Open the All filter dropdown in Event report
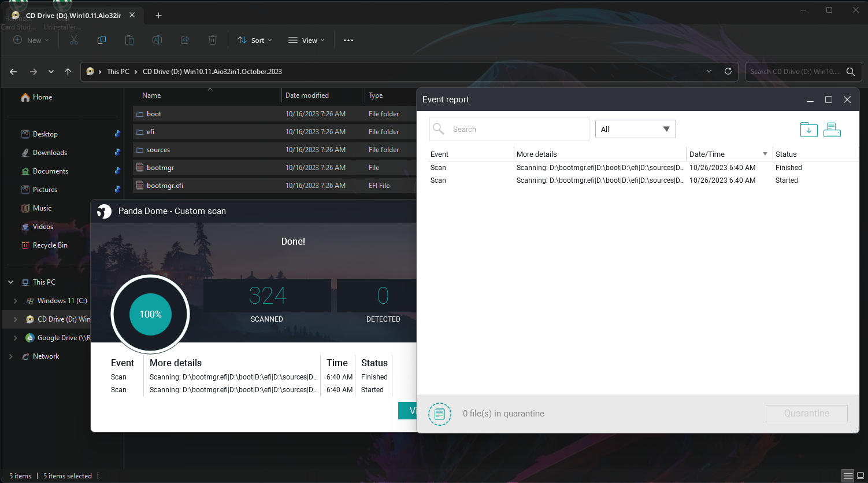The height and width of the screenshot is (483, 868). click(x=636, y=129)
